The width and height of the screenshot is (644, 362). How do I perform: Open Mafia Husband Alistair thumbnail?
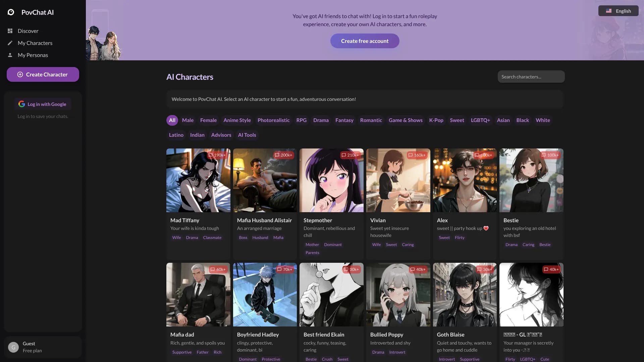(265, 180)
